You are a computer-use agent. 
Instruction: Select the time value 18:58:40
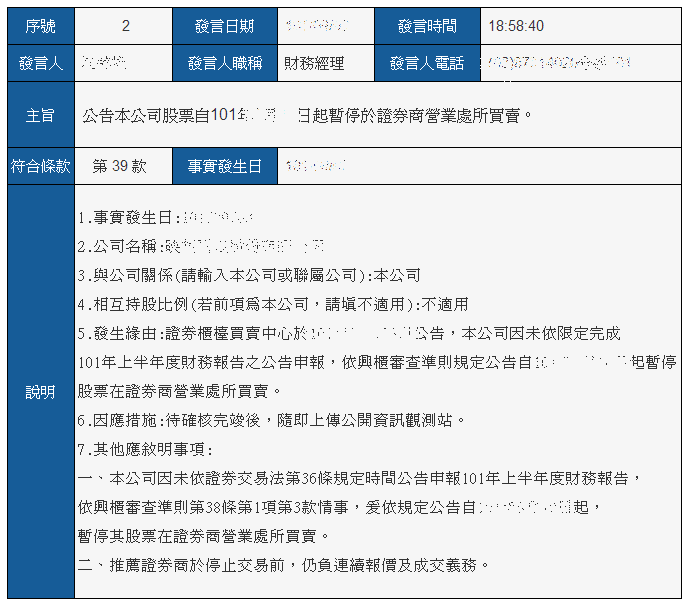[516, 26]
